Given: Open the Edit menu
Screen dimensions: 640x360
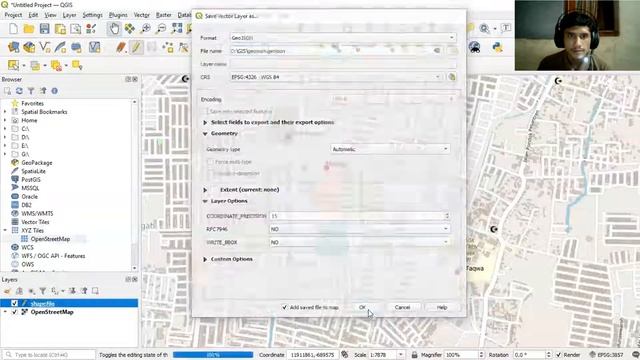Looking at the screenshot, I should pos(33,15).
